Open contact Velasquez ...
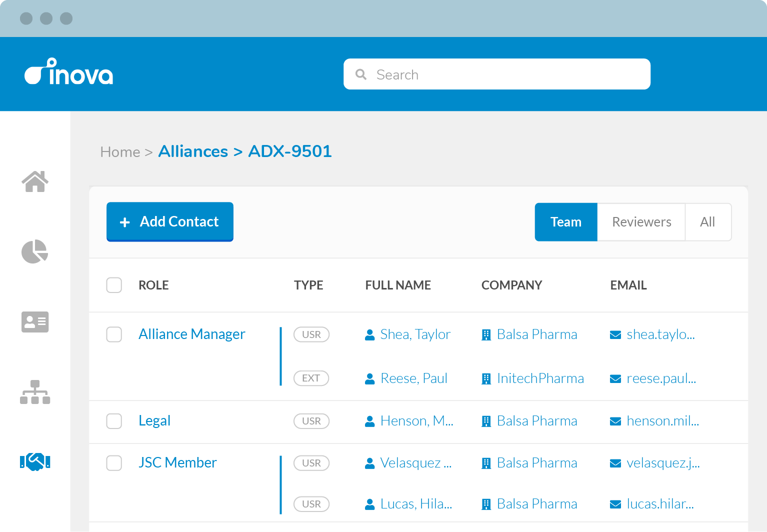This screenshot has height=532, width=767. coord(416,463)
